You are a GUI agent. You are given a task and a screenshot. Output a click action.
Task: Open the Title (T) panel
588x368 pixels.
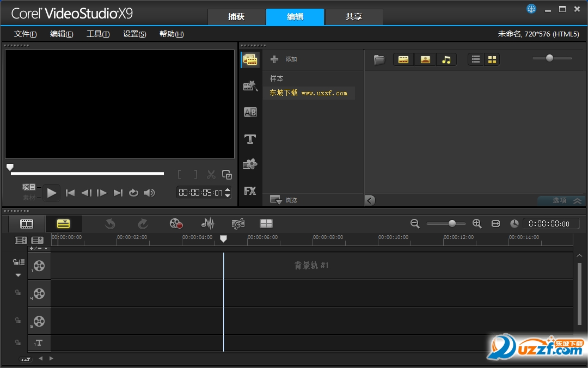click(250, 139)
